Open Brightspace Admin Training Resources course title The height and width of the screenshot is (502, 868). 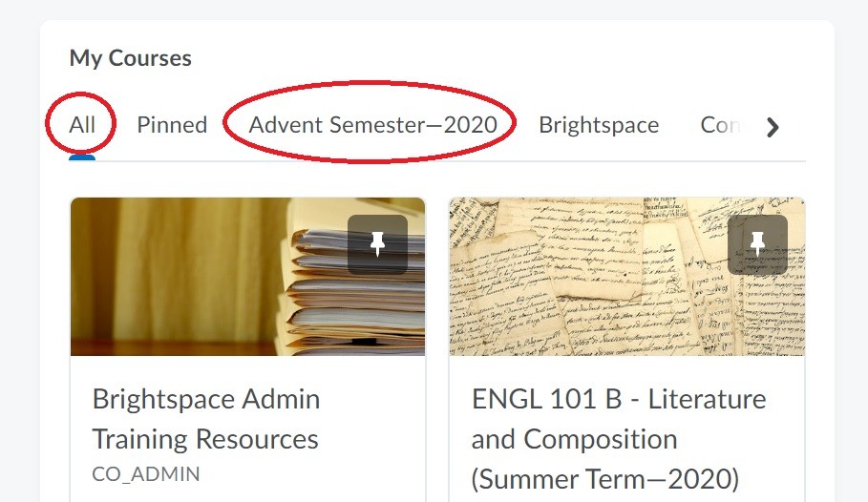click(x=206, y=419)
